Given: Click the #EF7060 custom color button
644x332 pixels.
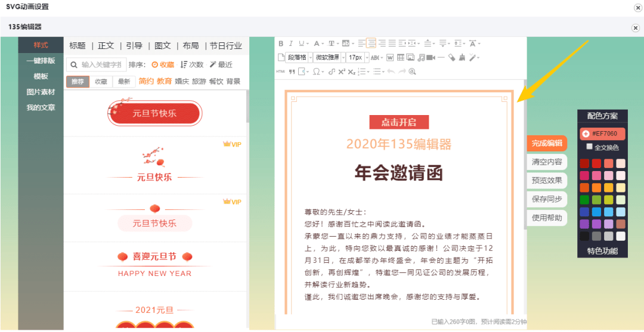Looking at the screenshot, I should point(602,134).
